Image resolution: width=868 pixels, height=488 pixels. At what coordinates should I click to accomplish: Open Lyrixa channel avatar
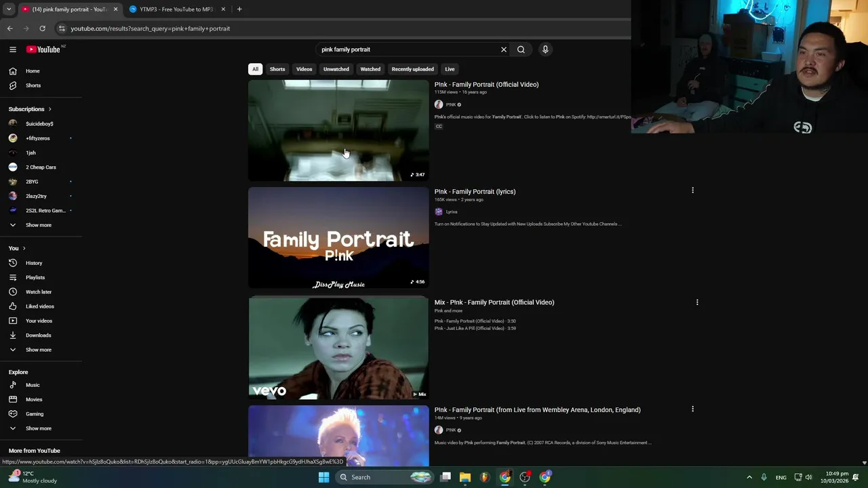pos(439,211)
